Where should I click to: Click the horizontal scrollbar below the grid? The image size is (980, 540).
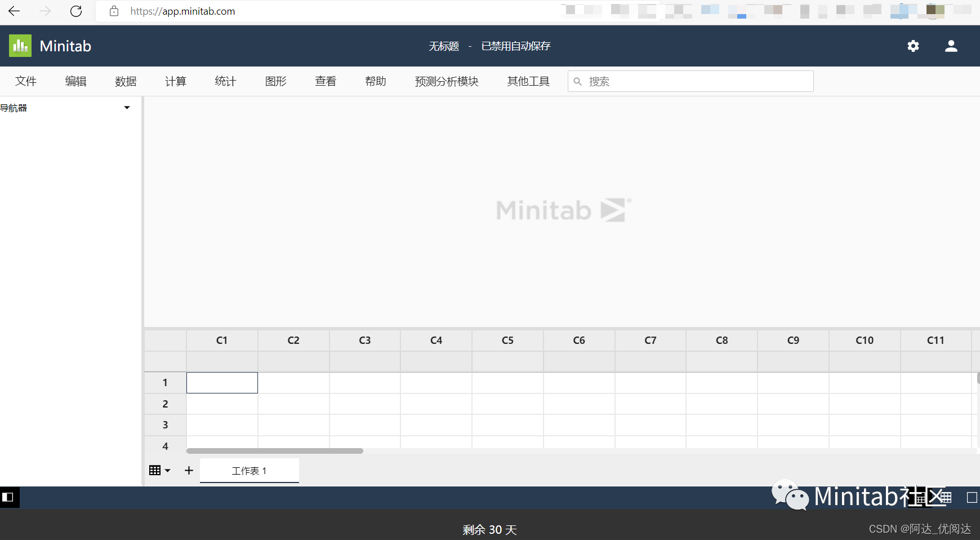coord(276,451)
